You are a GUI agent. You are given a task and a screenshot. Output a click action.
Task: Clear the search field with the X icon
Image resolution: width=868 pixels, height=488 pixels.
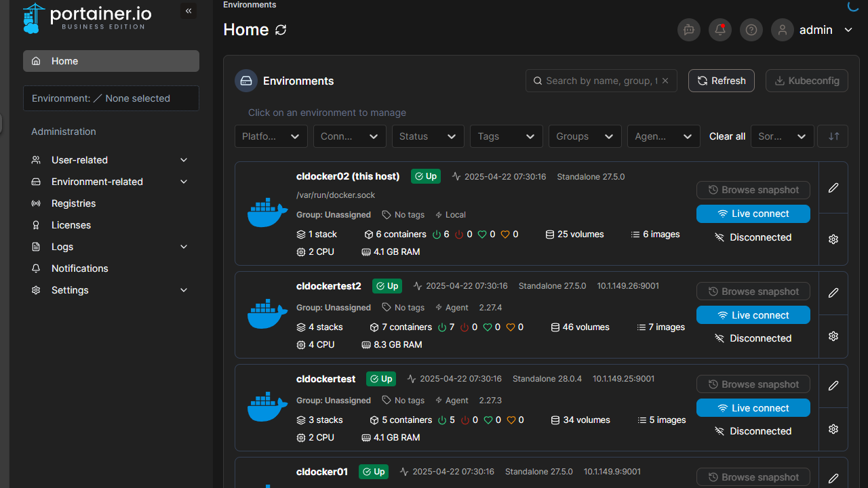coord(665,81)
